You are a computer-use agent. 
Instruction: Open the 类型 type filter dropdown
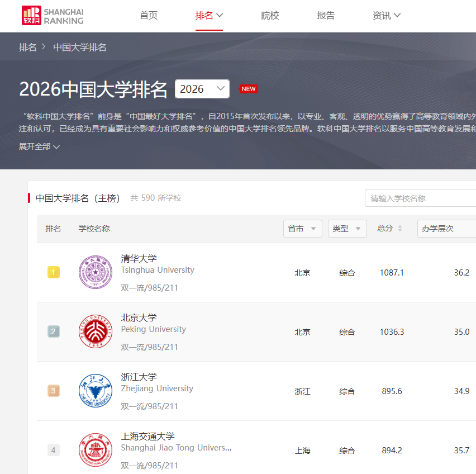pos(348,229)
